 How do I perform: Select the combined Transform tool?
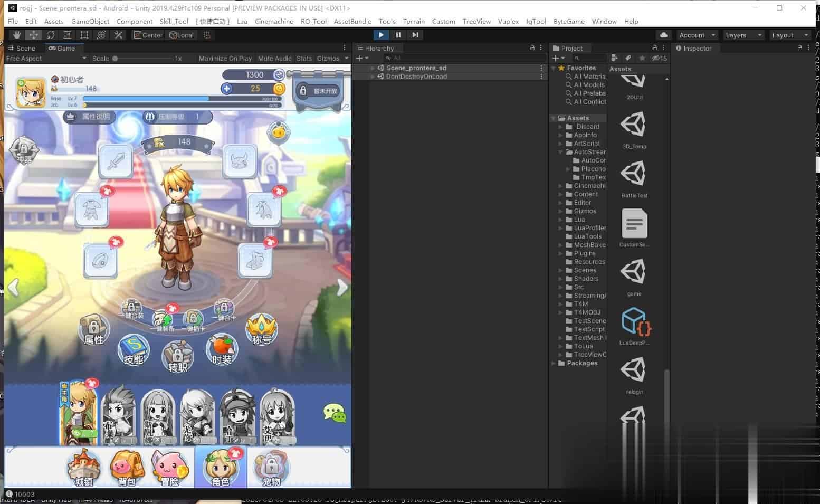(101, 35)
